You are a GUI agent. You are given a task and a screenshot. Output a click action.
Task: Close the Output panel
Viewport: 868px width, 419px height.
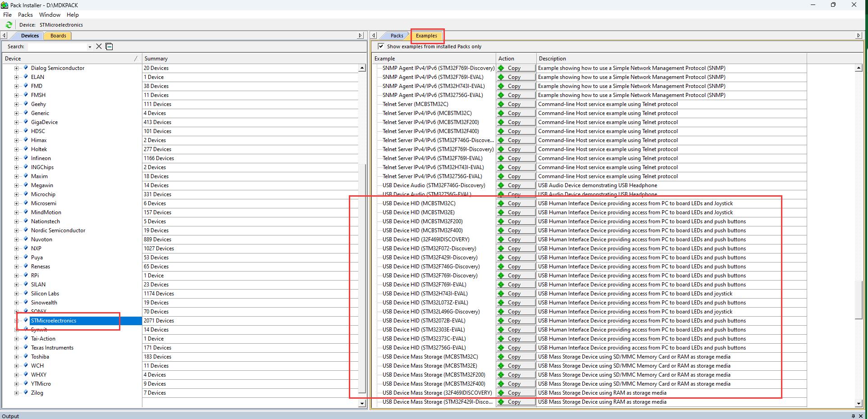[x=861, y=416]
